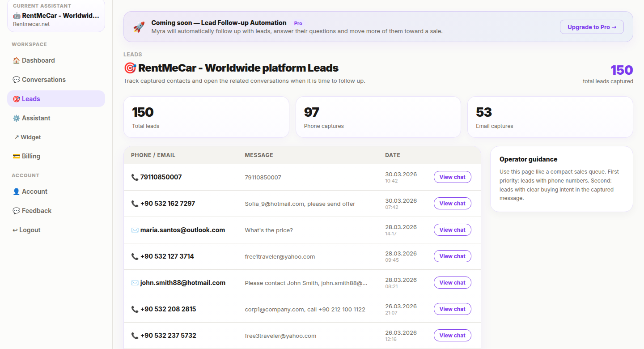Click the Conversations speech bubble icon
The width and height of the screenshot is (644, 349).
click(x=16, y=80)
